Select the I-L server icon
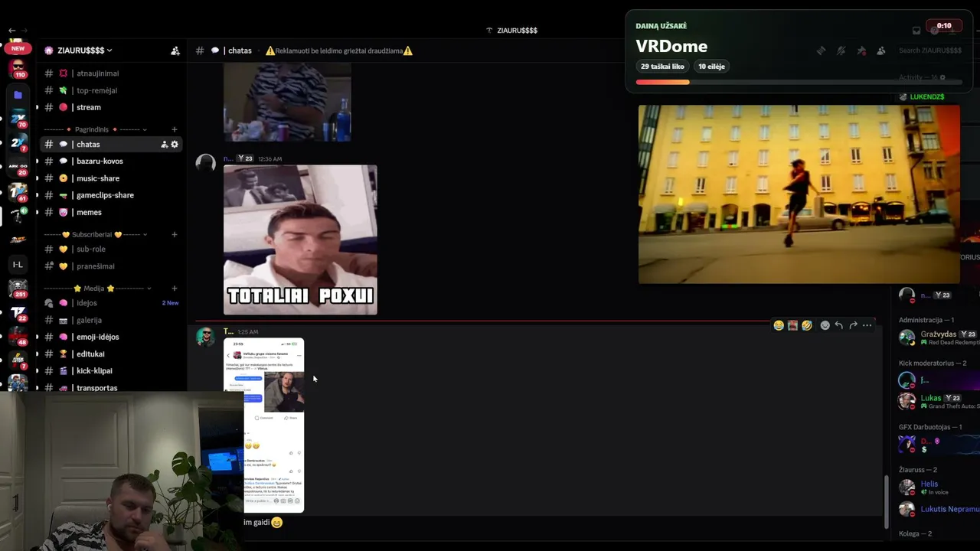 (18, 265)
